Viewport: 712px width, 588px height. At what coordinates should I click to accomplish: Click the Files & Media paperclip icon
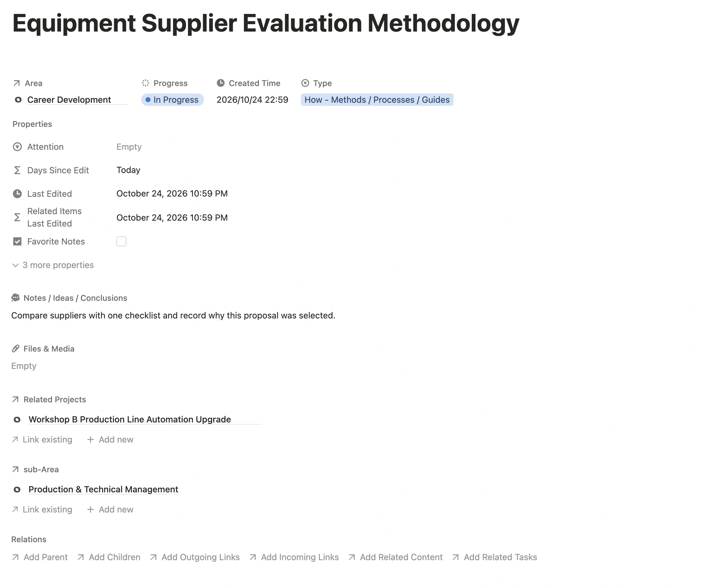click(x=15, y=348)
